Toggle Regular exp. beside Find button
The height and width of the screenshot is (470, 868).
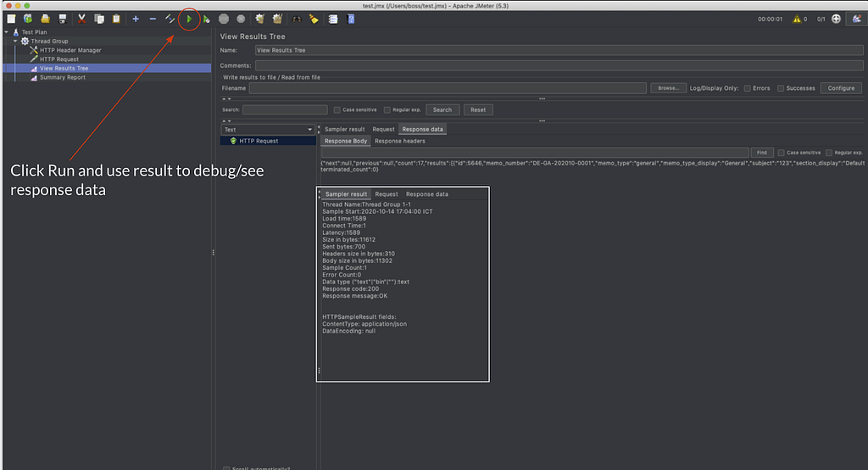click(829, 153)
